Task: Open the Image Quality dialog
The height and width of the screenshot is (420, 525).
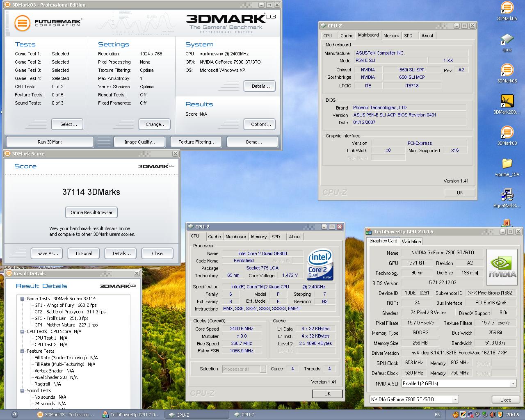Action: (140, 142)
